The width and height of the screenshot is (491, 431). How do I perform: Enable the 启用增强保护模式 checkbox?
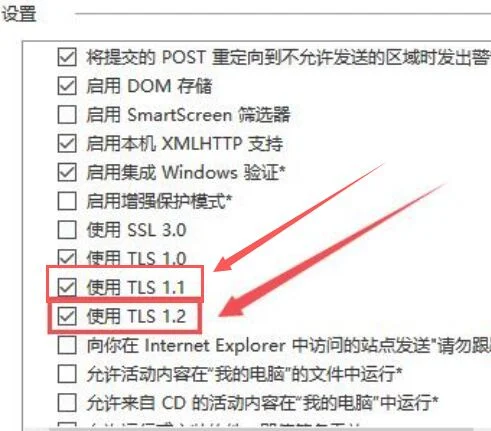[67, 201]
